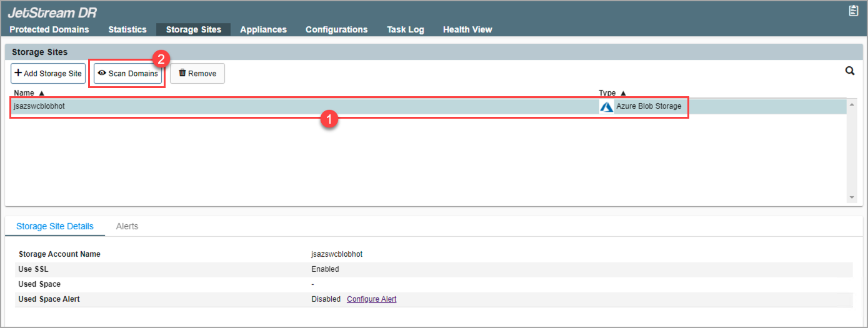Click the Configure Alert link
This screenshot has height=328, width=868.
click(x=371, y=299)
